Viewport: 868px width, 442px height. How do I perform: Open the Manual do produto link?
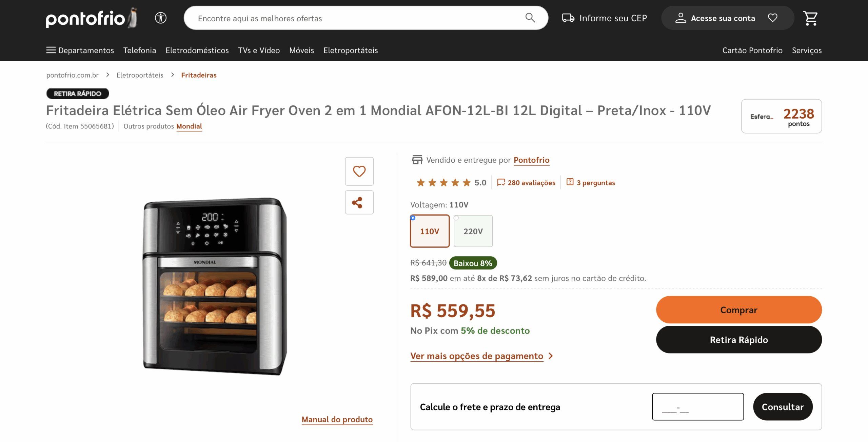337,420
